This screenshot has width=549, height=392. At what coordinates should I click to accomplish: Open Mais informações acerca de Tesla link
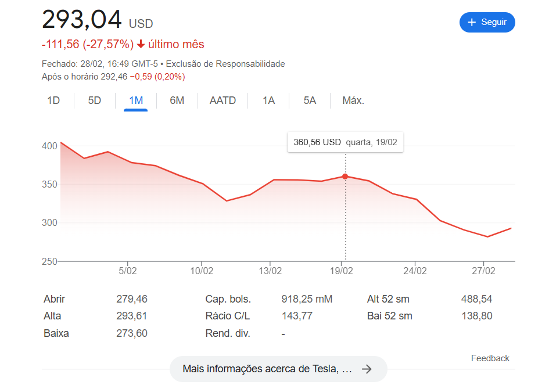coord(278,369)
